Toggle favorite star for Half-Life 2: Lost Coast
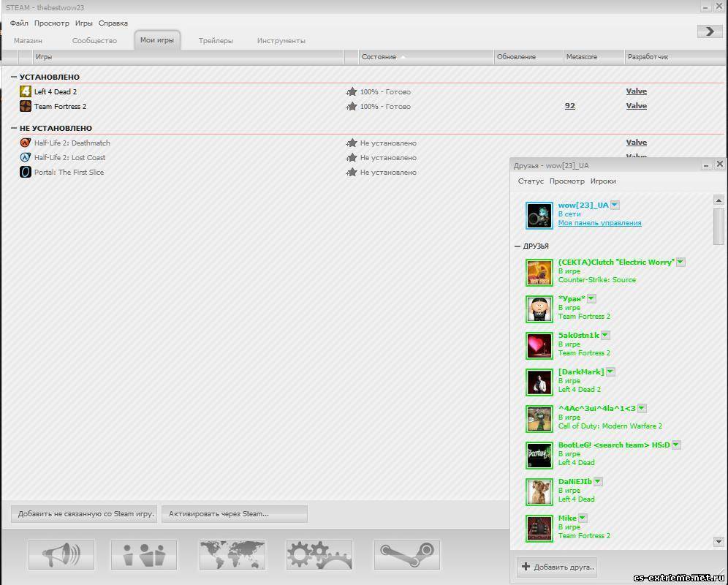 pos(352,157)
